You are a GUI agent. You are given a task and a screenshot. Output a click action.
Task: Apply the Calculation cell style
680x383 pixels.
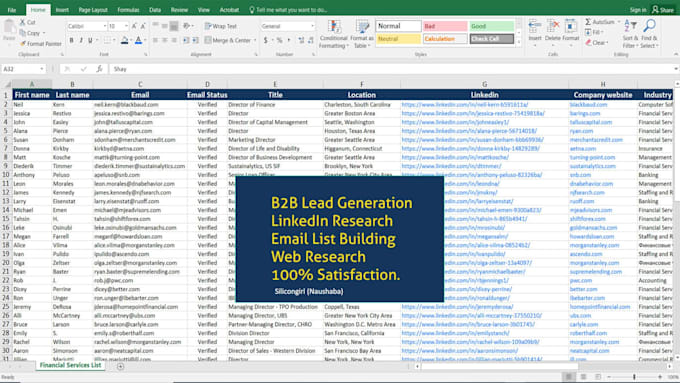click(445, 39)
